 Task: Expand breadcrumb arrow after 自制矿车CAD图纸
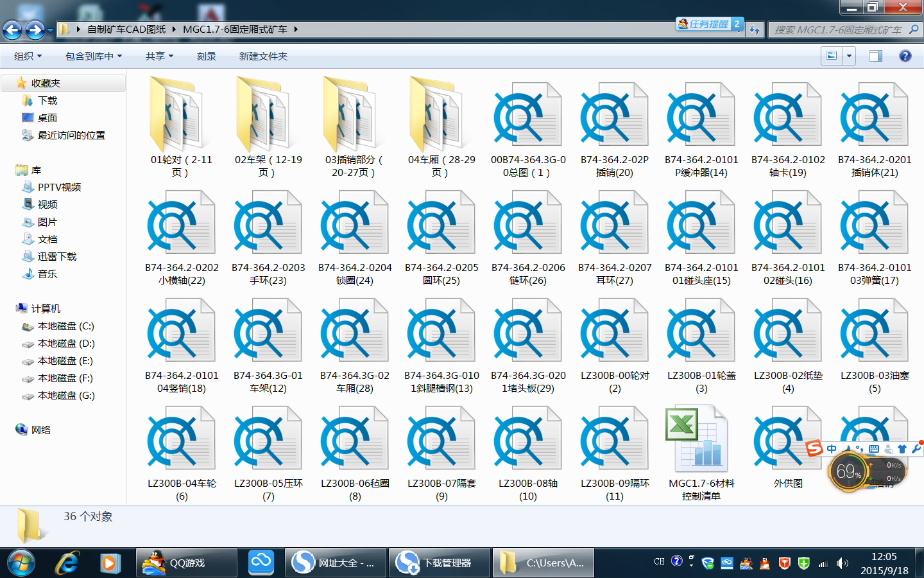pyautogui.click(x=174, y=30)
